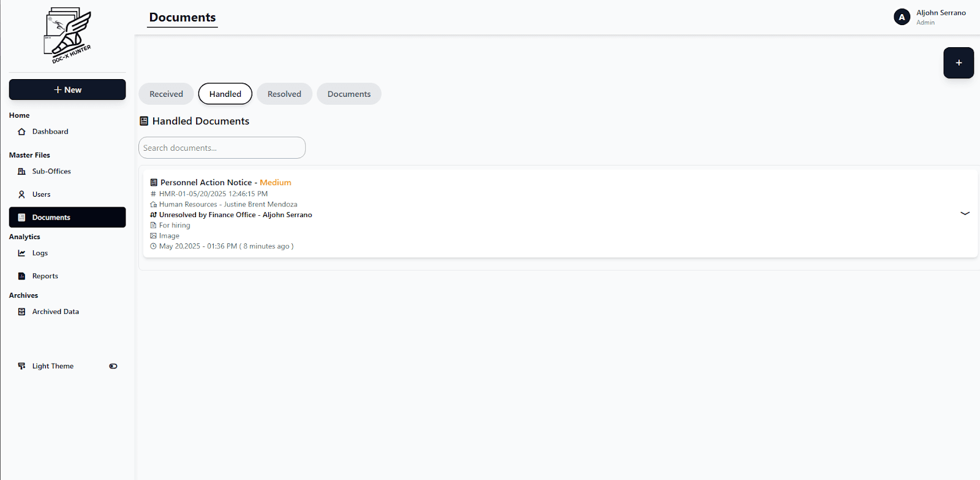The image size is (980, 480).
Task: Select the Handled tab
Action: point(225,94)
